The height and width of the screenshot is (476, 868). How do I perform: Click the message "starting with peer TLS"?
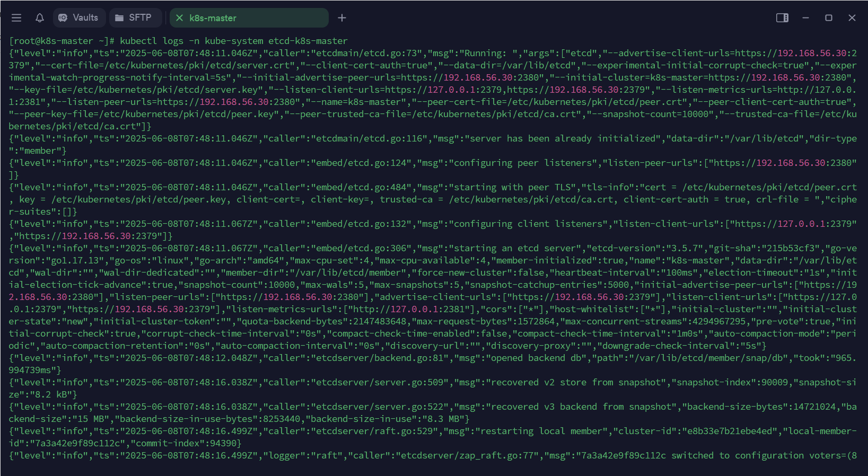[x=512, y=187]
